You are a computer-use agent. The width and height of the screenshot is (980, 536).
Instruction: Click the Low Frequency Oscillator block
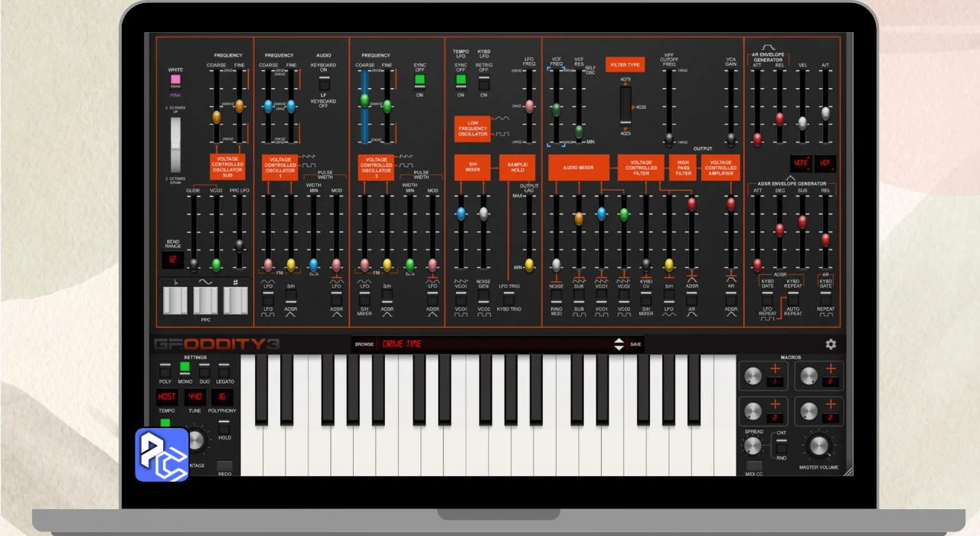472,129
